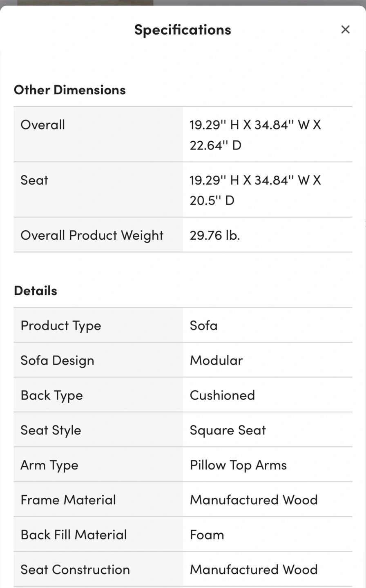Click the Pillow Top Arms value

tap(238, 465)
